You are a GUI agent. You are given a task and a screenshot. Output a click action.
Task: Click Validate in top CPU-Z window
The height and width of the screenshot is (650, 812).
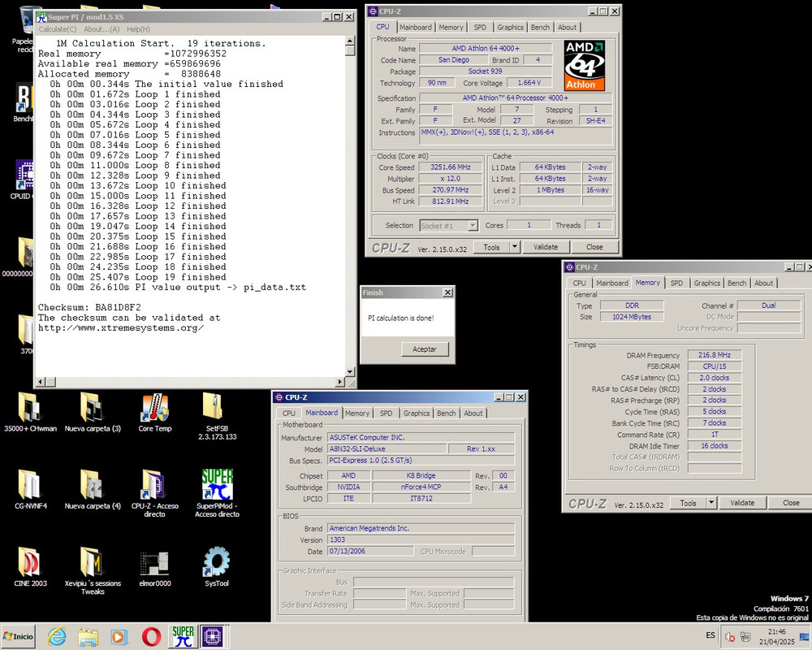pos(546,247)
